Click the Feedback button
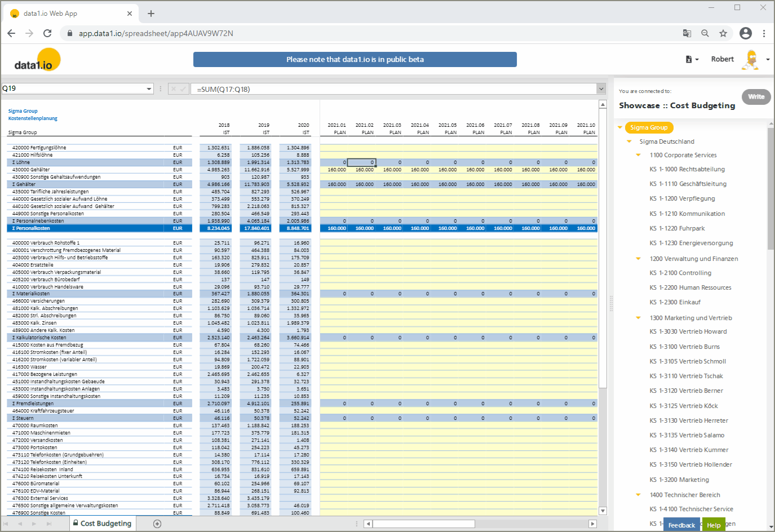775x532 pixels. point(681,525)
